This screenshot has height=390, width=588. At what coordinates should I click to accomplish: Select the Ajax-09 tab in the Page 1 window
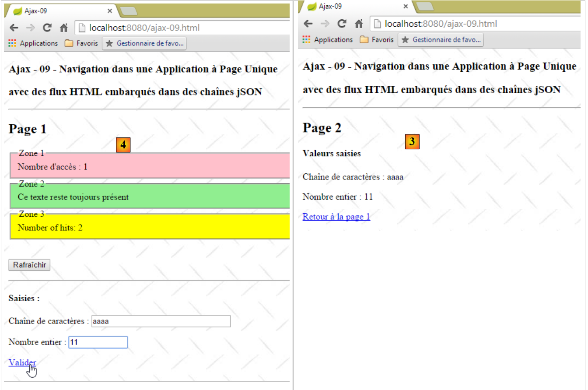pos(57,11)
